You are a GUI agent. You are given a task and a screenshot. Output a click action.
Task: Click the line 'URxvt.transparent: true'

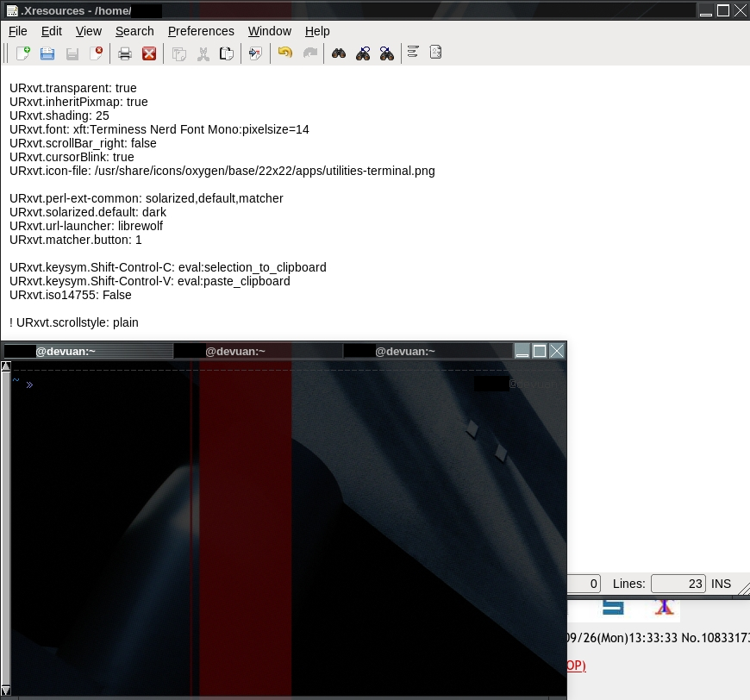click(x=73, y=88)
